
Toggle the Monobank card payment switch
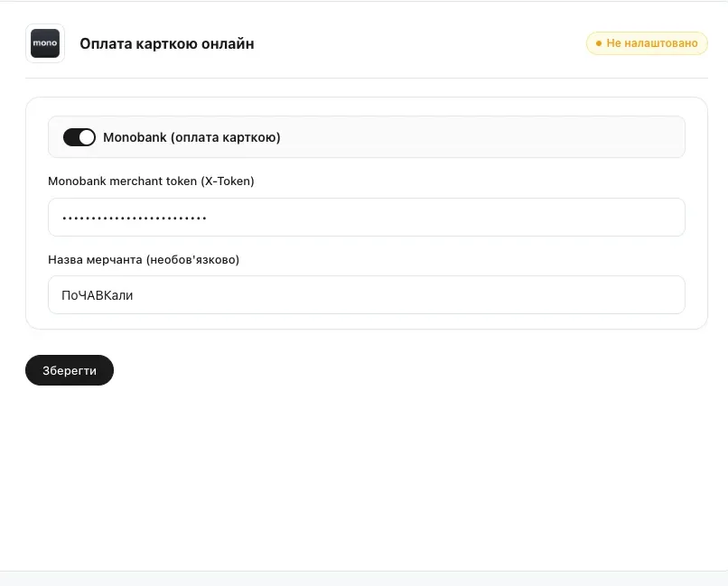(x=79, y=137)
